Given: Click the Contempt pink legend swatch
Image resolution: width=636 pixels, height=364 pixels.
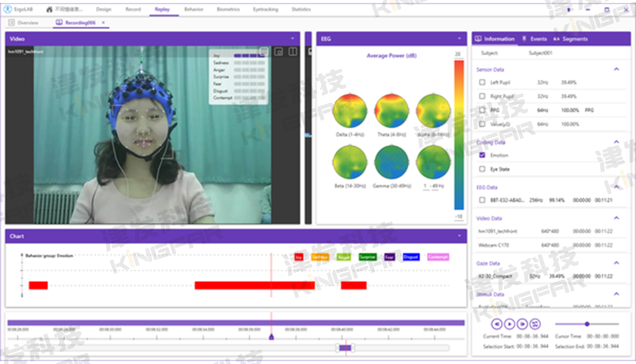Looking at the screenshot, I should pyautogui.click(x=438, y=257).
